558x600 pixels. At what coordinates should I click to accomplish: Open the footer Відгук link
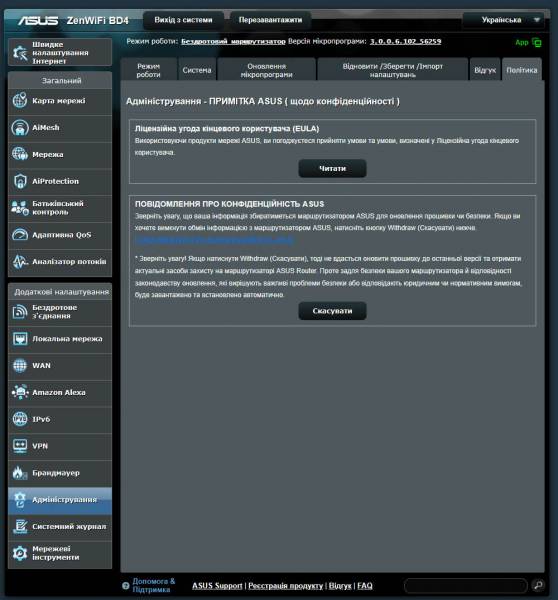tap(340, 585)
